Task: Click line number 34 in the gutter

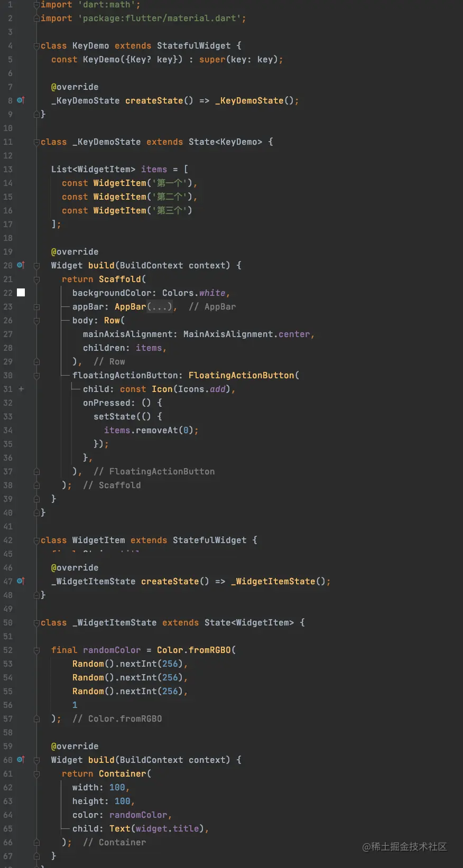Action: click(x=8, y=430)
